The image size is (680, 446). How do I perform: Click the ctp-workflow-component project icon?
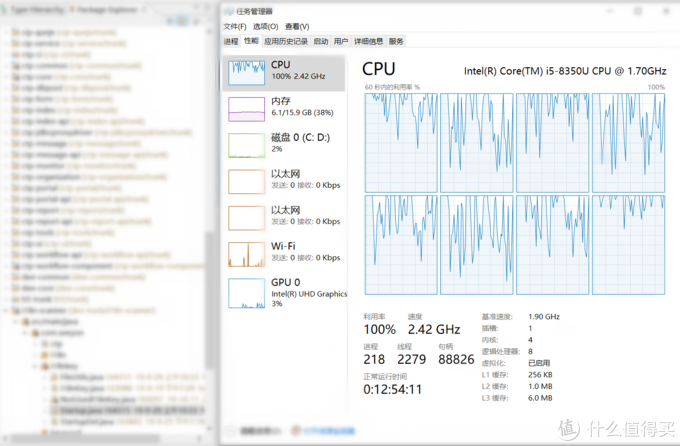pyautogui.click(x=16, y=266)
